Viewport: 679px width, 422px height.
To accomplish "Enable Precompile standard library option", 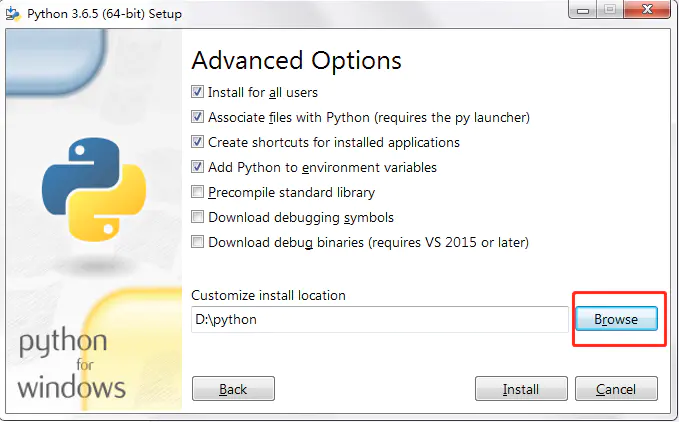I will pos(197,192).
